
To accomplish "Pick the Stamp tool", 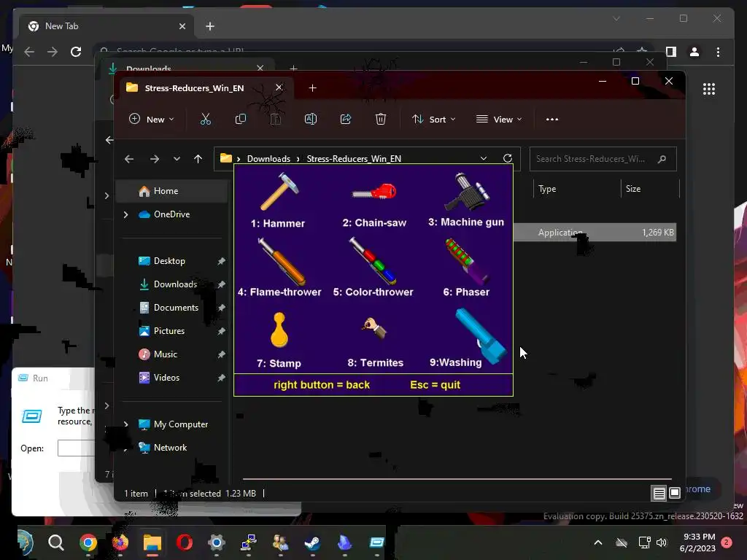I will 279,340.
